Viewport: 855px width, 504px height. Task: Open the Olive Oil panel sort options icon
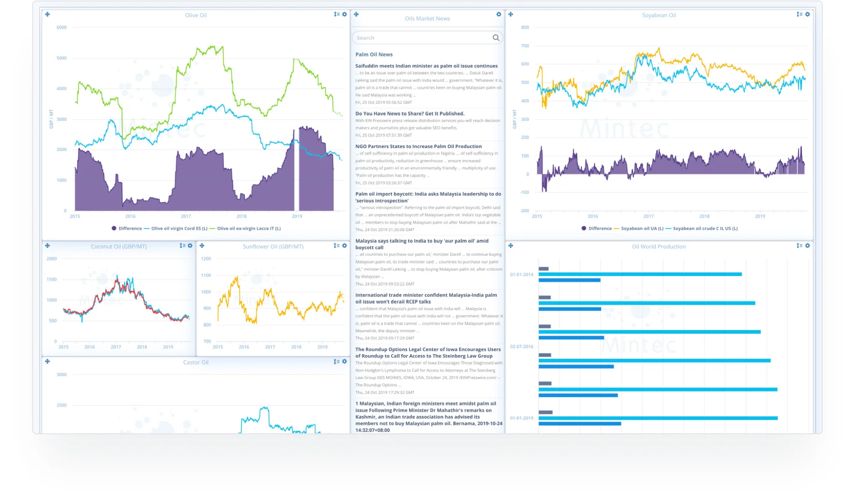[x=337, y=14]
